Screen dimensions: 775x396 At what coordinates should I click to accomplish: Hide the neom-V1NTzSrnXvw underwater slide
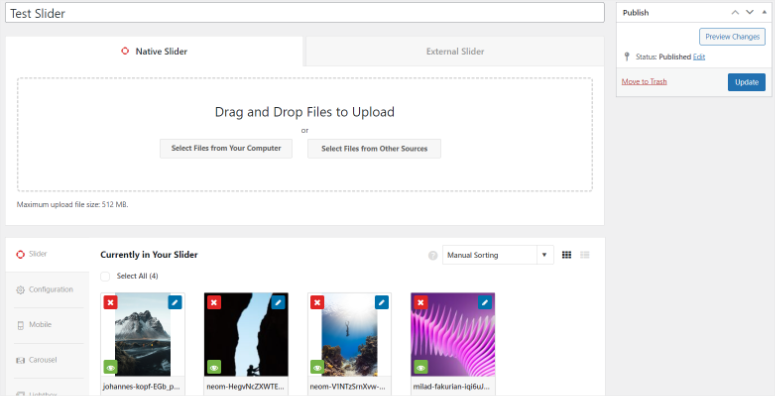coord(317,367)
